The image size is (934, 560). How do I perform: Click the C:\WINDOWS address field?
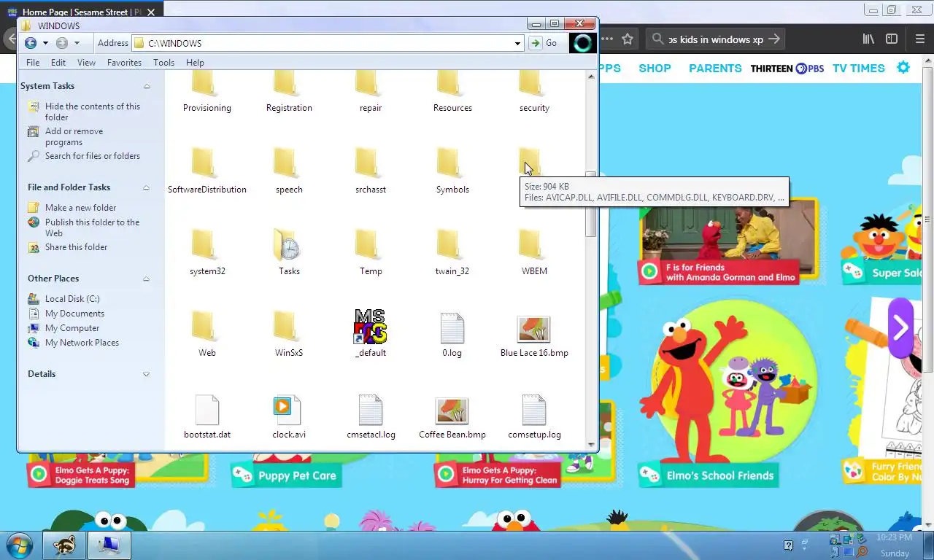point(328,43)
